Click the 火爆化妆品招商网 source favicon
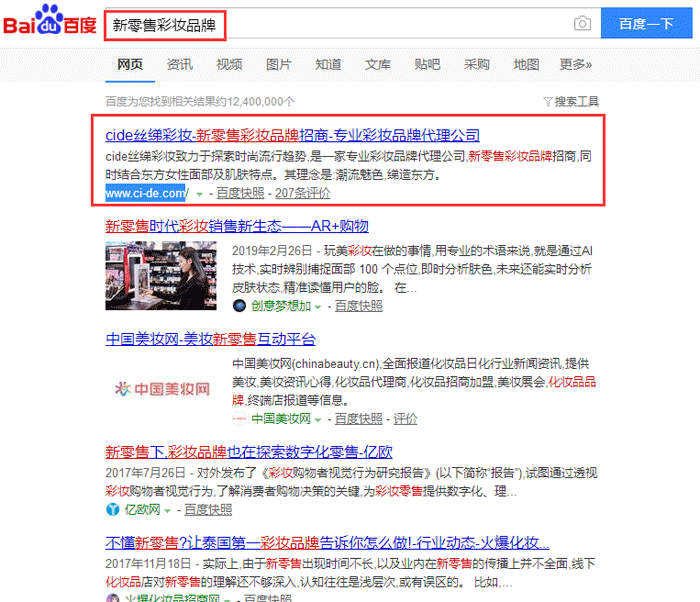 tap(113, 598)
